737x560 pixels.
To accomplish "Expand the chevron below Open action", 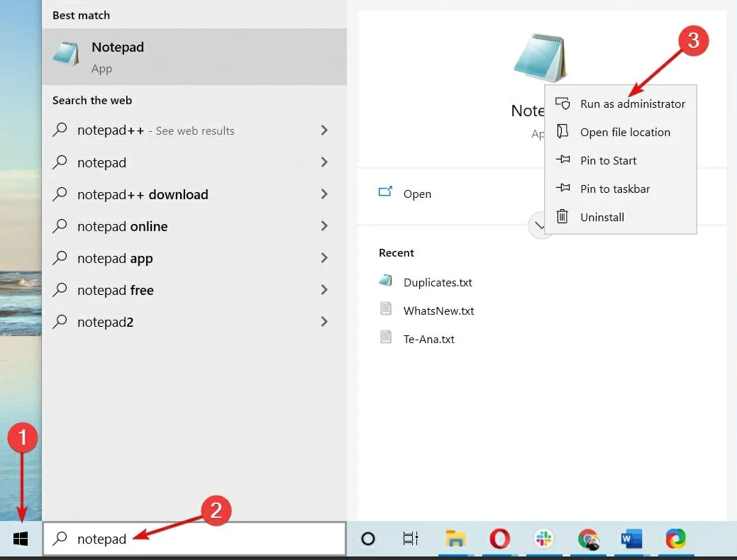I will pyautogui.click(x=538, y=226).
